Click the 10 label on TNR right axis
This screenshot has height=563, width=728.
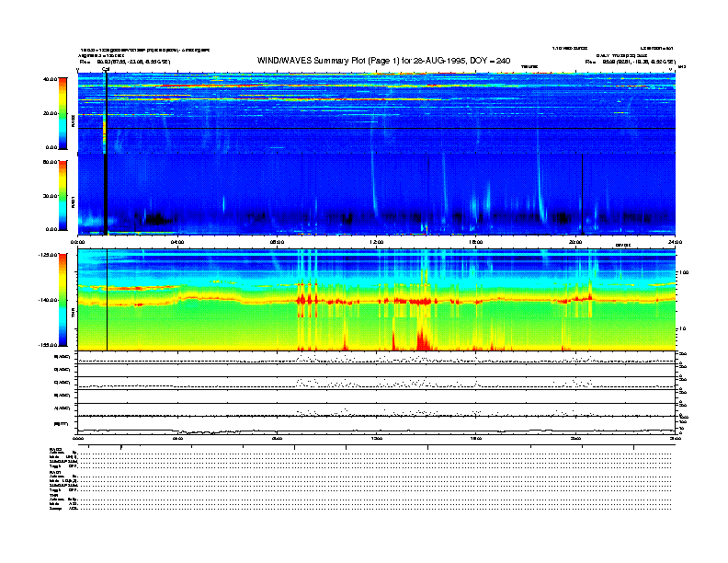pyautogui.click(x=682, y=328)
